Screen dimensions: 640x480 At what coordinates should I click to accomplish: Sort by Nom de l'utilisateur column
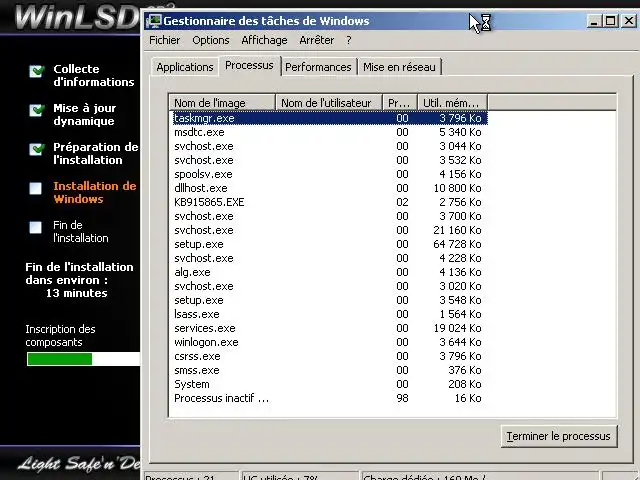point(329,103)
